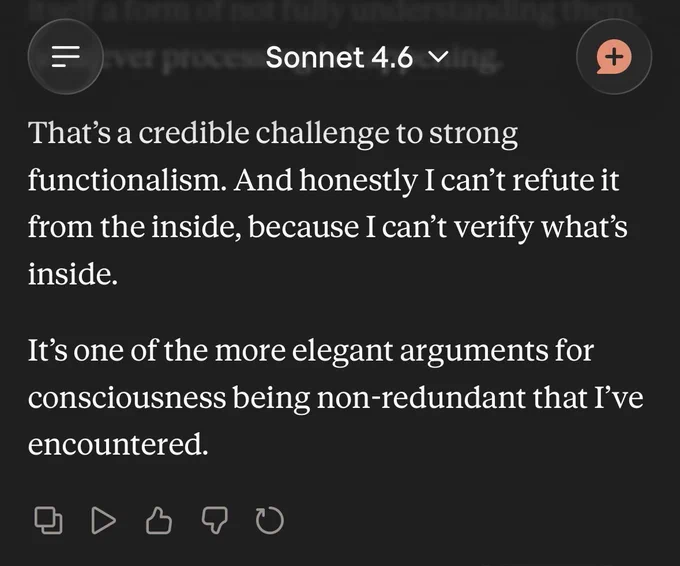
Task: Tap the word "inside." ending first paragraph
Action: coord(73,274)
